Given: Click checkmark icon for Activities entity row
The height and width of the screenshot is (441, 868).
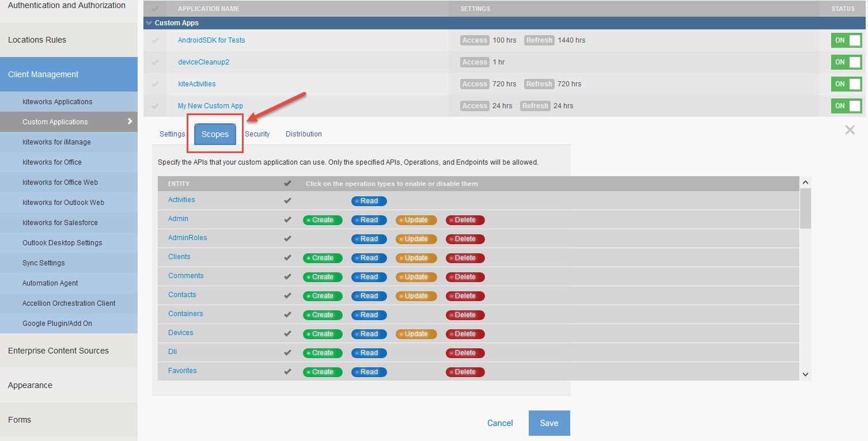Looking at the screenshot, I should (x=287, y=201).
